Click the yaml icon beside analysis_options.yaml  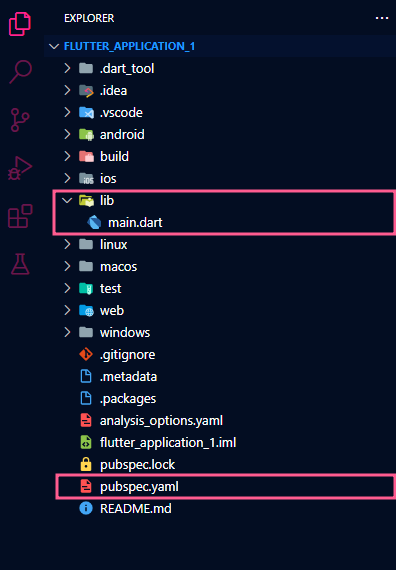[86, 420]
